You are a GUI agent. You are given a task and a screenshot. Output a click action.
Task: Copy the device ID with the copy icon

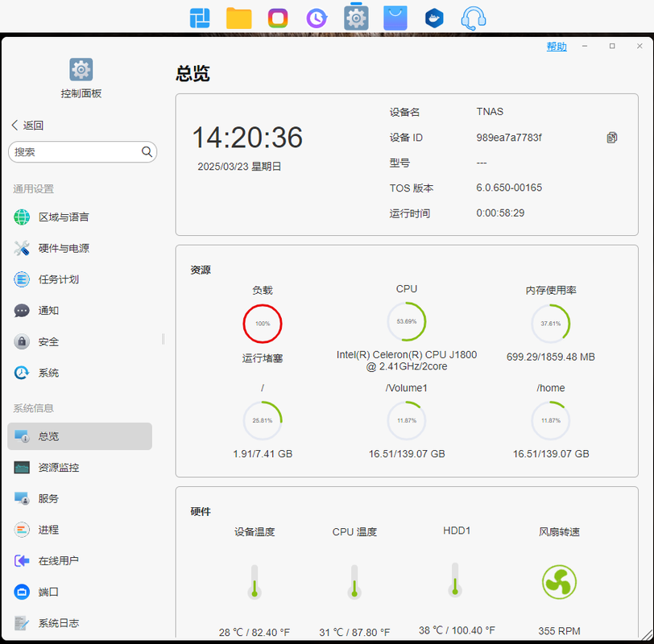(612, 137)
